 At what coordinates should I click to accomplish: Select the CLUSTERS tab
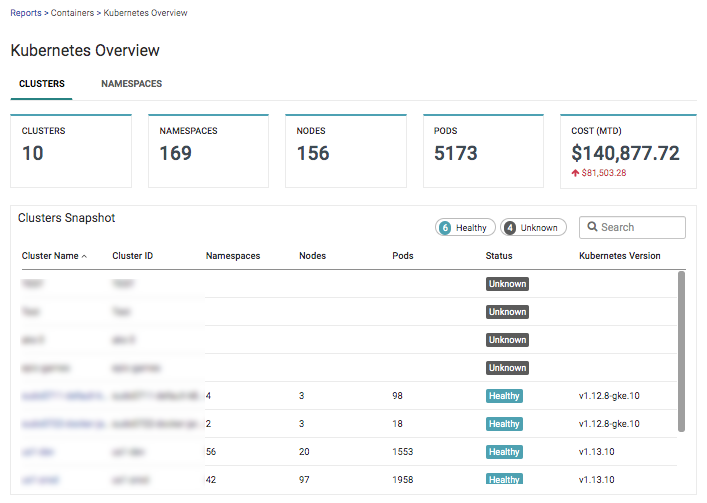click(41, 84)
